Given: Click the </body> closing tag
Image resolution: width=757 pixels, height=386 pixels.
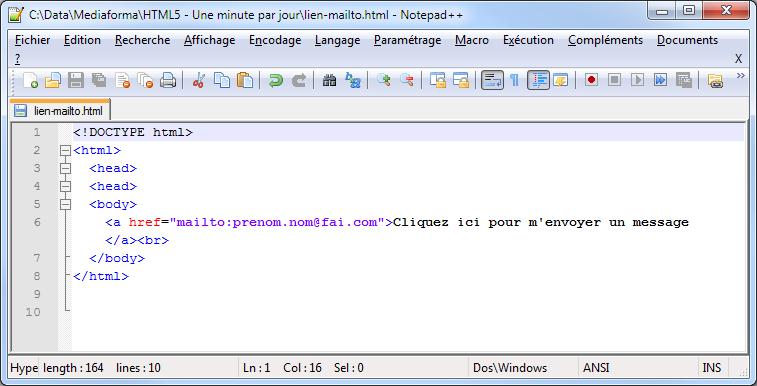Looking at the screenshot, I should pos(117,259).
